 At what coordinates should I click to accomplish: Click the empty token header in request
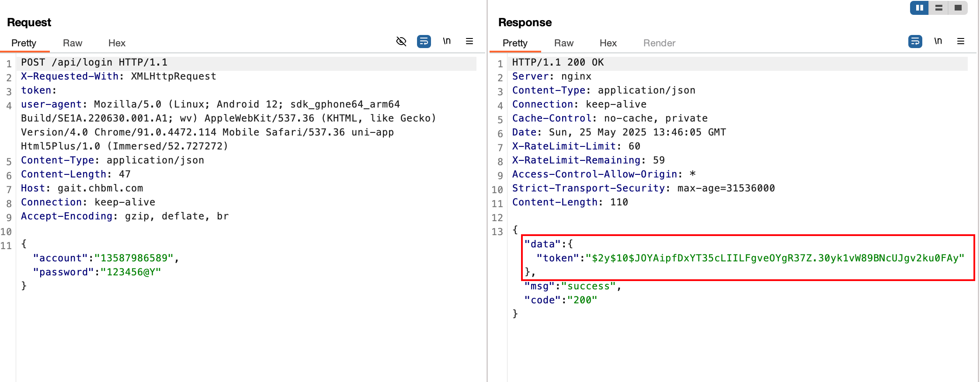pos(39,90)
